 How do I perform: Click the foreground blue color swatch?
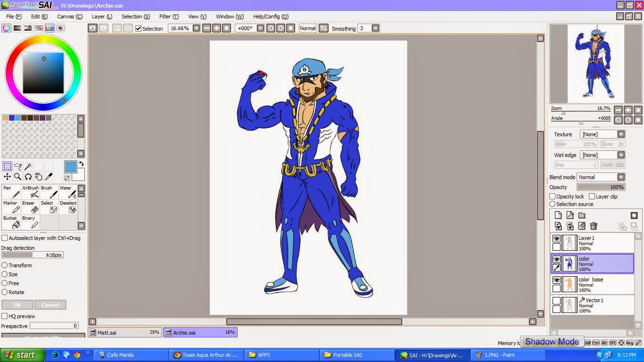pos(70,167)
